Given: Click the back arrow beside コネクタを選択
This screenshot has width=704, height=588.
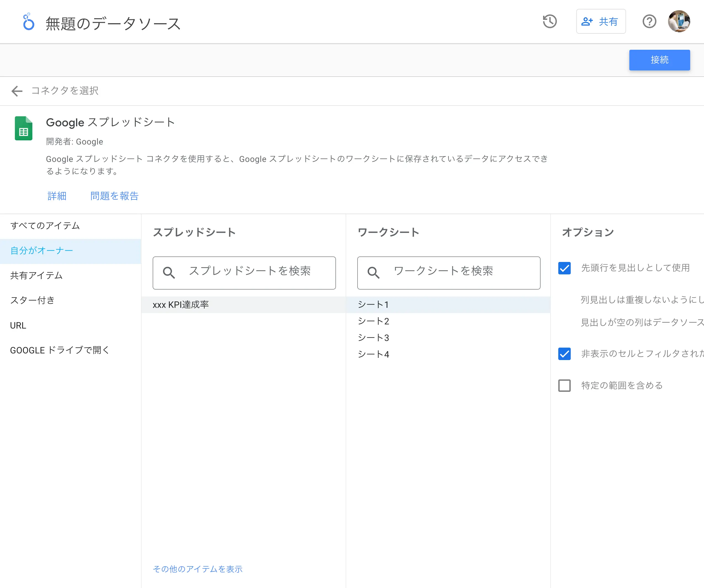Looking at the screenshot, I should 17,91.
